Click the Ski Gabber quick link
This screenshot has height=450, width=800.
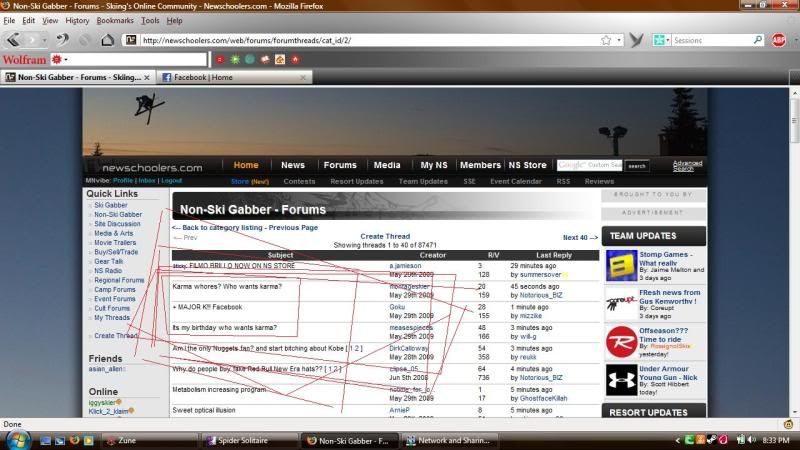(111, 204)
